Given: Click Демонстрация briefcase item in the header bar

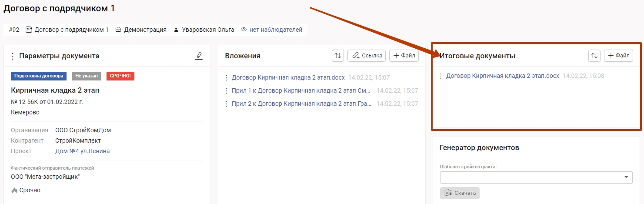Looking at the screenshot, I should point(141,30).
